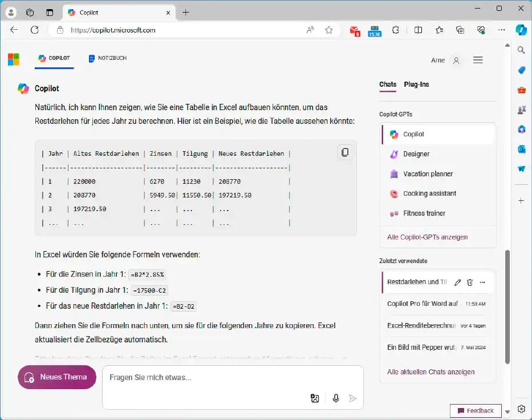
Task: Click Alle aktuellen Chats anzeigen link
Action: pyautogui.click(x=431, y=372)
